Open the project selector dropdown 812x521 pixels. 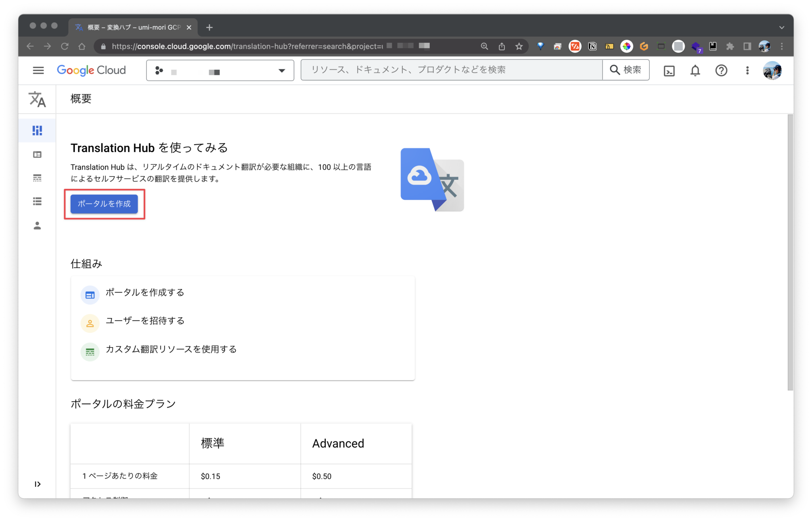tap(282, 71)
